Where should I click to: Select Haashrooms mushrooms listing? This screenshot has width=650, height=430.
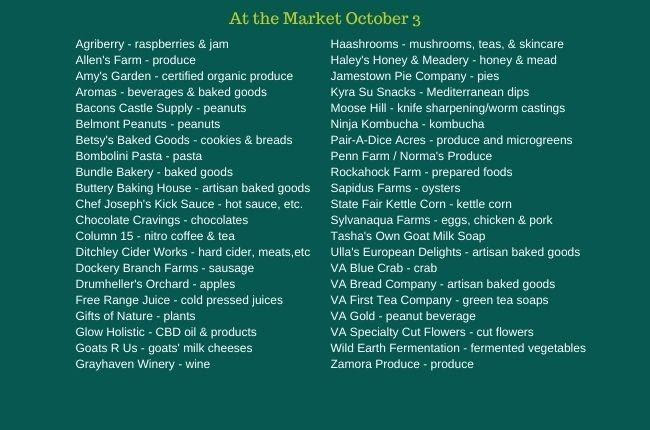click(x=447, y=44)
